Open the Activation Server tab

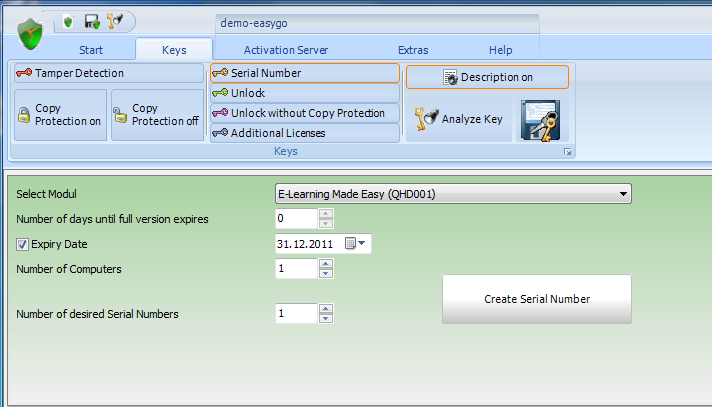[286, 50]
